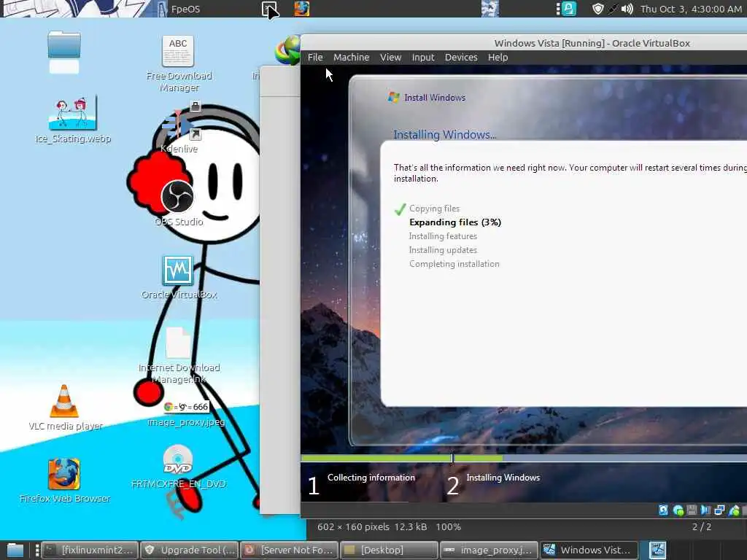Open the VirtualBox View menu
The width and height of the screenshot is (747, 560).
click(x=390, y=57)
